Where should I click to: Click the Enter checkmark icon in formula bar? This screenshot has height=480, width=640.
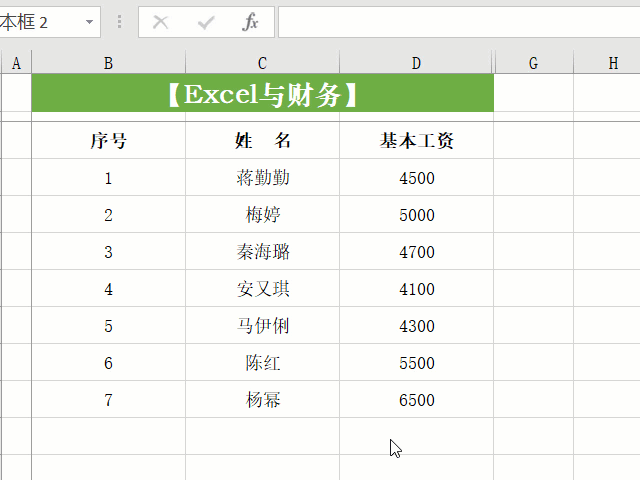(206, 22)
